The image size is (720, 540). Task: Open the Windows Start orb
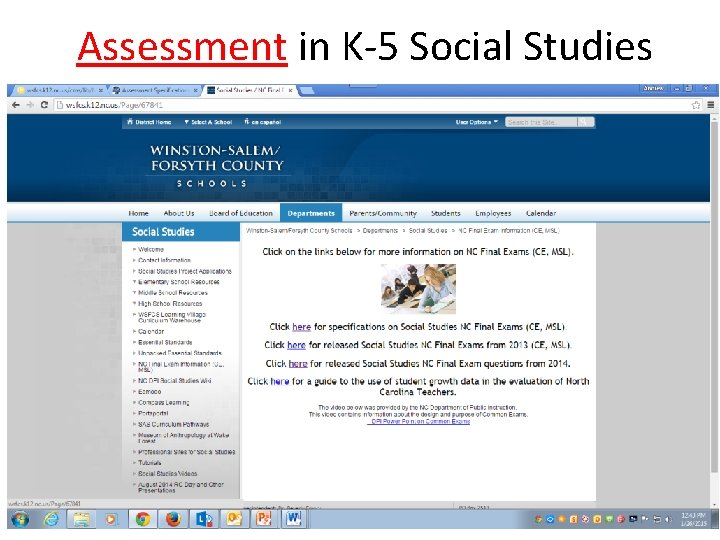tap(19, 519)
